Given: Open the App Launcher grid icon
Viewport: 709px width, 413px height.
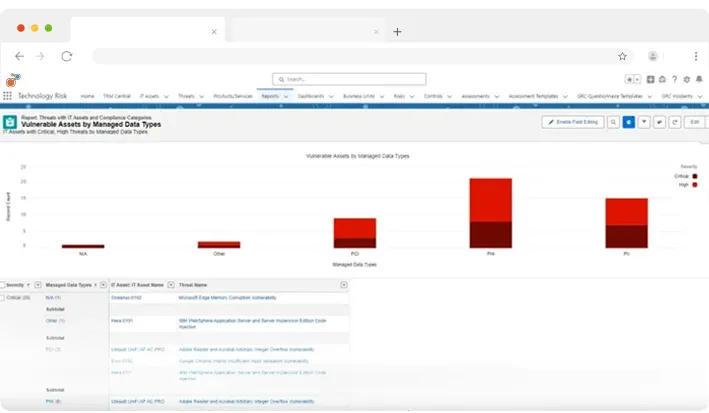Looking at the screenshot, I should pyautogui.click(x=7, y=96).
